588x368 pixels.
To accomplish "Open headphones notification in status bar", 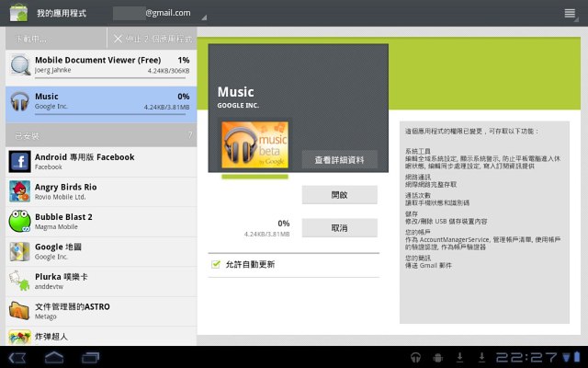I will coord(415,357).
